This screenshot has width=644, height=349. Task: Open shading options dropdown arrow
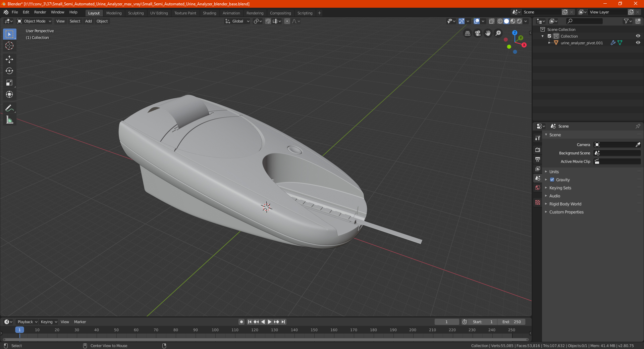(x=526, y=21)
